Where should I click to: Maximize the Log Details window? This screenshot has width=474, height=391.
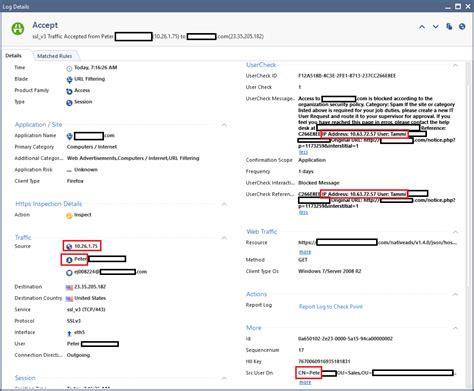[x=458, y=6]
